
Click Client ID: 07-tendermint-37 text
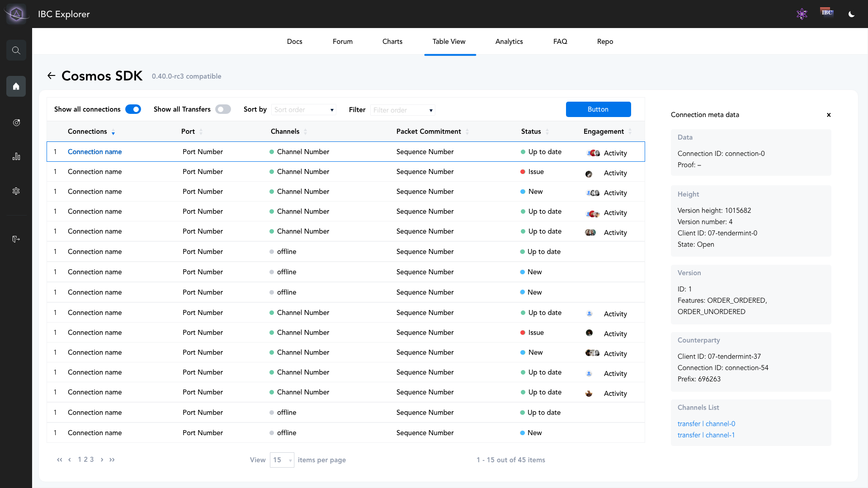click(719, 357)
